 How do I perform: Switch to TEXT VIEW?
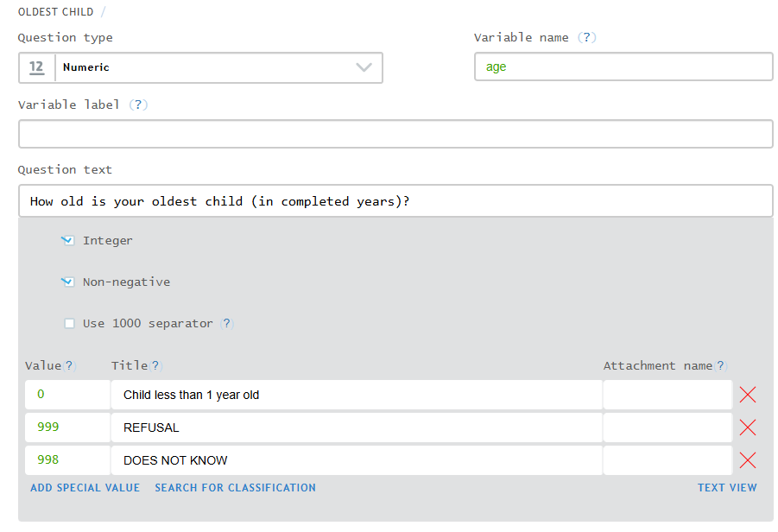(x=727, y=488)
